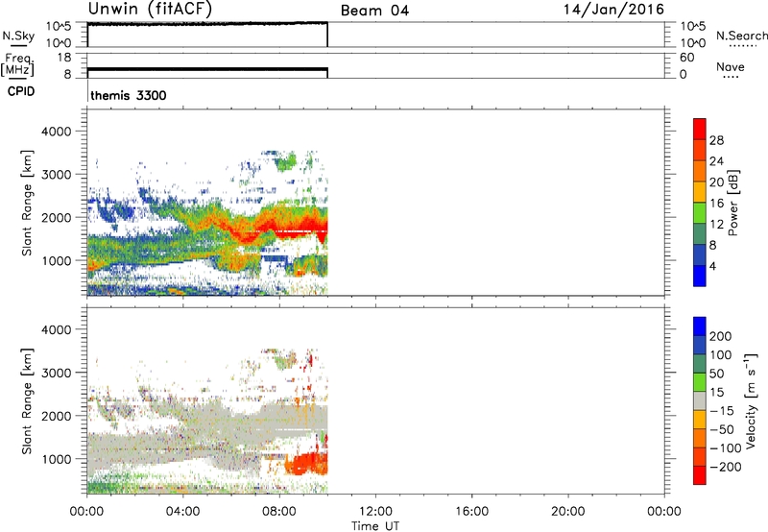The image size is (768, 532).
Task: Click the '60' right-axis label of frequency panel
Action: [686, 58]
